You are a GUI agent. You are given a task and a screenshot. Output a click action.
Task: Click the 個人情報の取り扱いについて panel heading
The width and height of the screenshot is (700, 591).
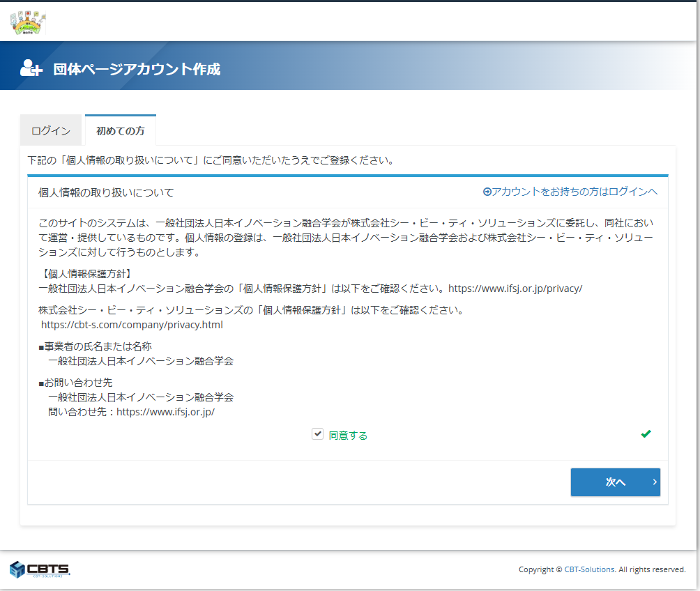click(106, 192)
